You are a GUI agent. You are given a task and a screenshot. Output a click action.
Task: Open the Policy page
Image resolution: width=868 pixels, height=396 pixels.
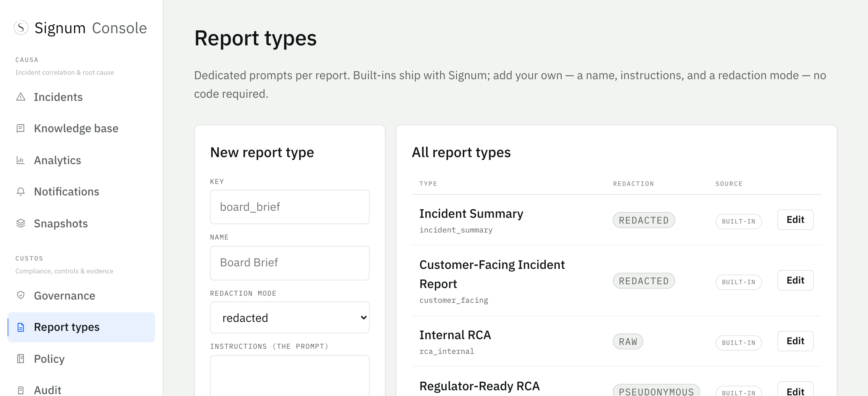pyautogui.click(x=81, y=359)
